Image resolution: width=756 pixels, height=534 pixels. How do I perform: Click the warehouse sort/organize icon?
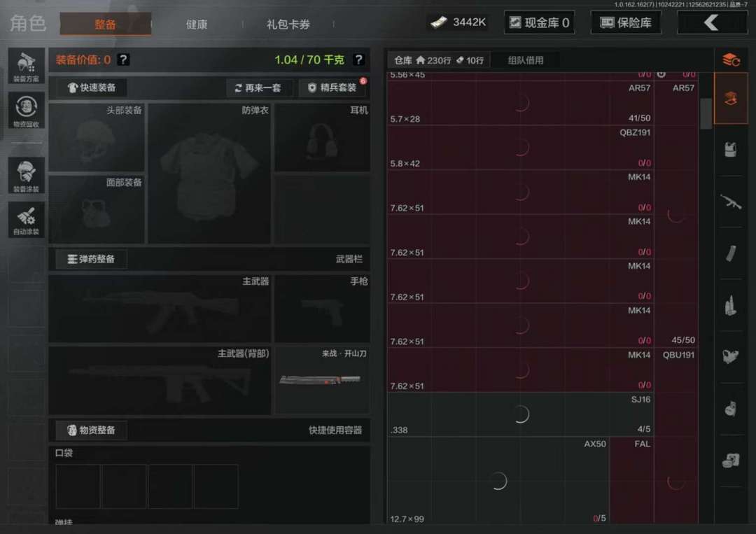(x=731, y=60)
